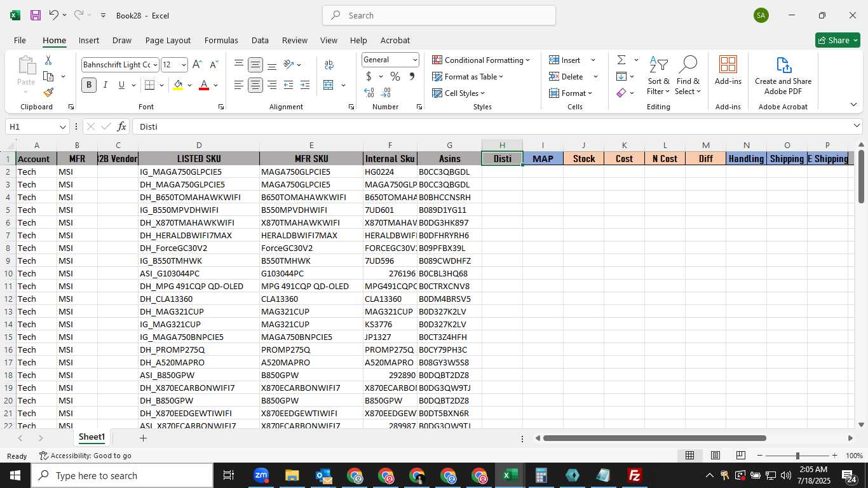Click the Copy icon in Clipboard group

(x=48, y=76)
